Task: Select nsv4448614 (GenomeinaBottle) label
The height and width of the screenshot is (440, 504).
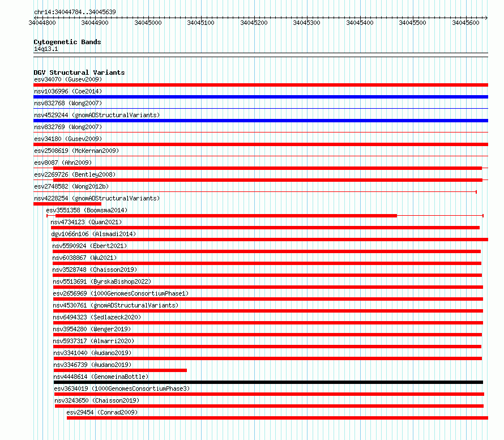Action: pyautogui.click(x=101, y=377)
